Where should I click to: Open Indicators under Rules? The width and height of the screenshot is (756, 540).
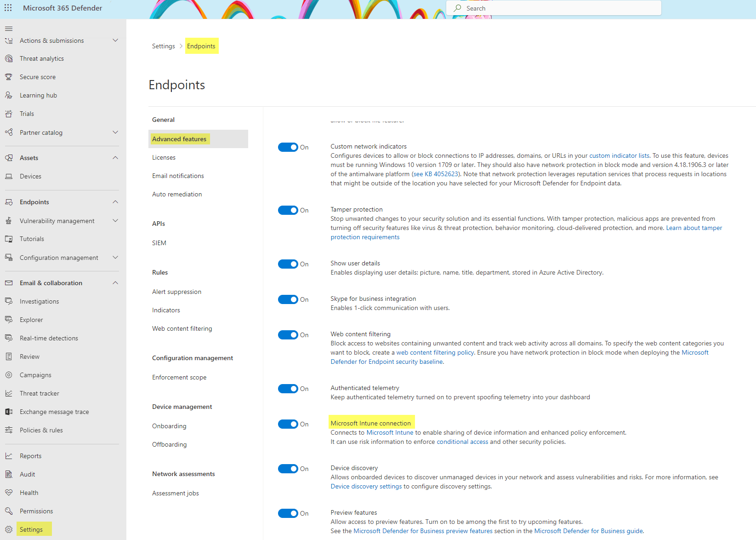tap(166, 310)
